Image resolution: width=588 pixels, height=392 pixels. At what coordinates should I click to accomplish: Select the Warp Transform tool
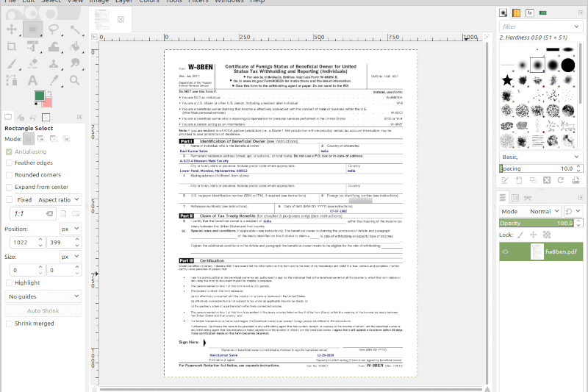pos(54,46)
